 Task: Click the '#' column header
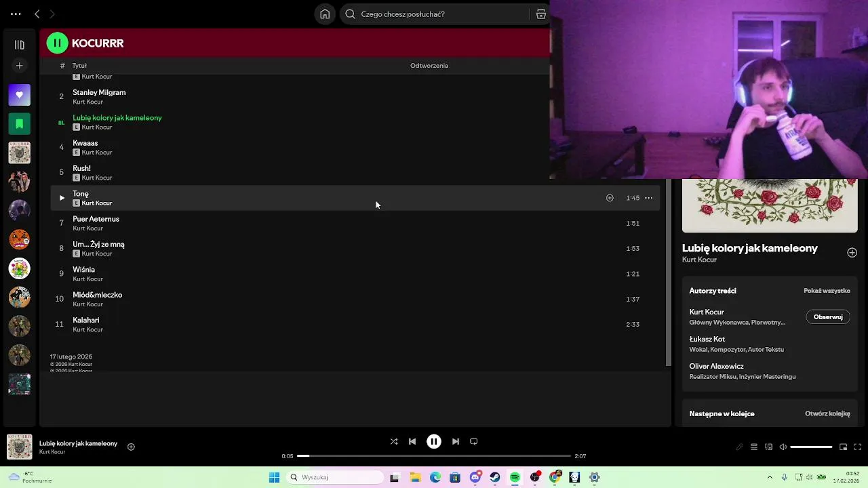62,66
